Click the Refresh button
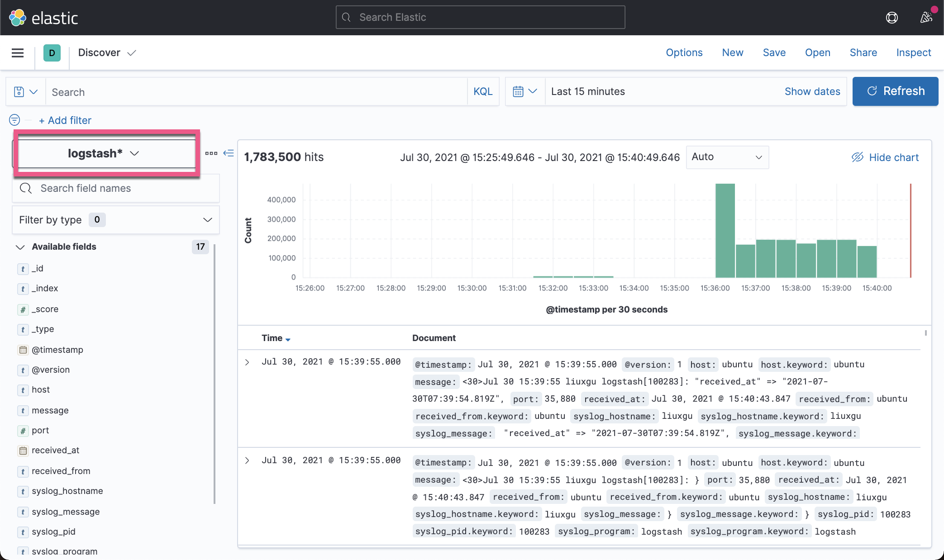The image size is (944, 560). [x=895, y=91]
